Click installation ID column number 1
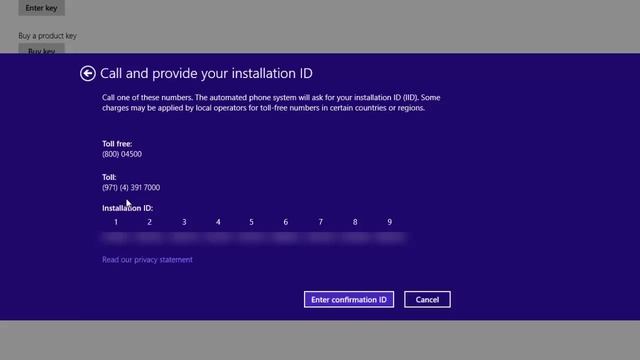 coord(116,222)
